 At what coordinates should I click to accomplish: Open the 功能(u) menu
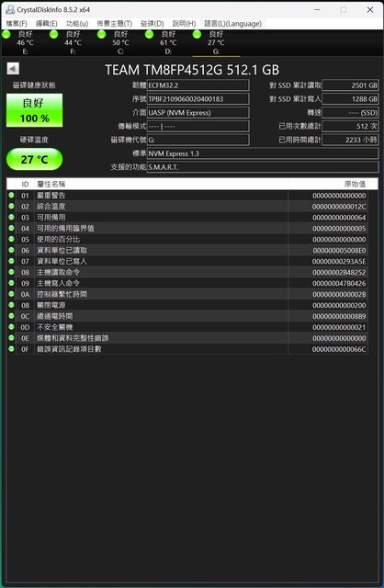(77, 24)
